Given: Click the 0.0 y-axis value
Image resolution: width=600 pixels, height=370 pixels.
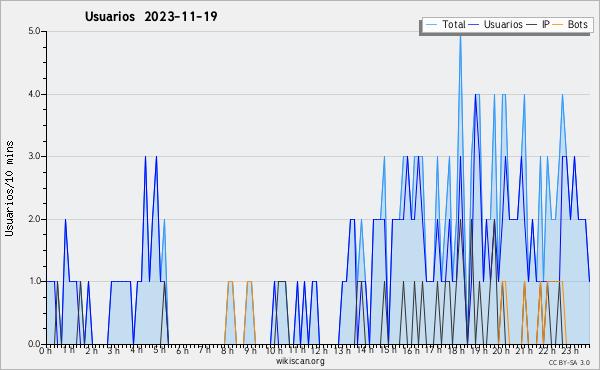Looking at the screenshot, I should pos(34,344).
